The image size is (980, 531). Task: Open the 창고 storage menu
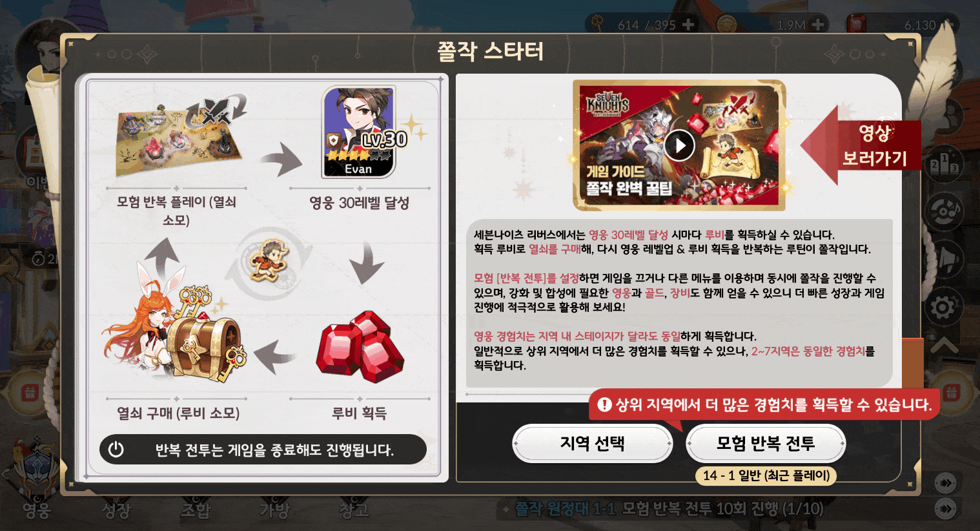click(354, 510)
